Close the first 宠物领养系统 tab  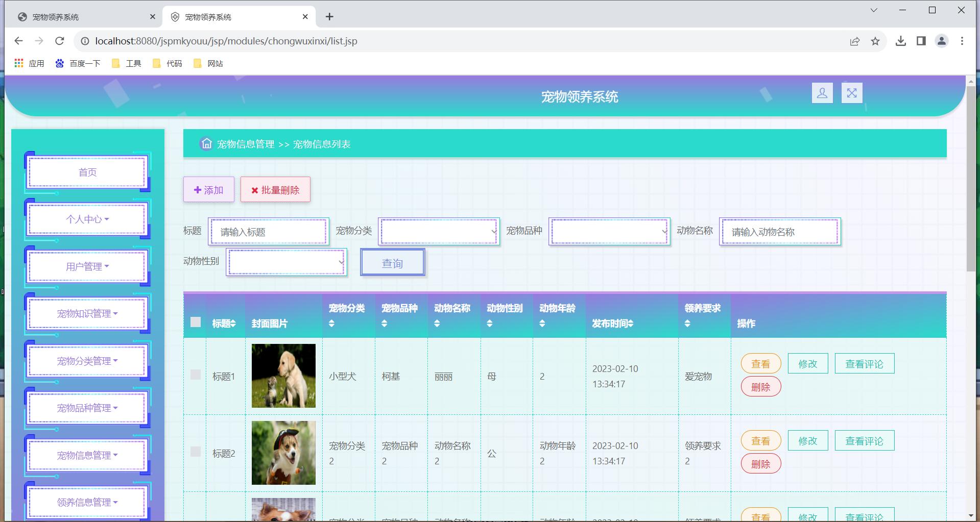point(153,17)
